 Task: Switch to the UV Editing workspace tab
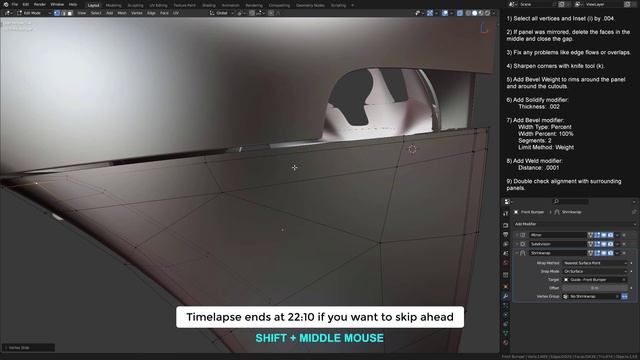point(158,5)
